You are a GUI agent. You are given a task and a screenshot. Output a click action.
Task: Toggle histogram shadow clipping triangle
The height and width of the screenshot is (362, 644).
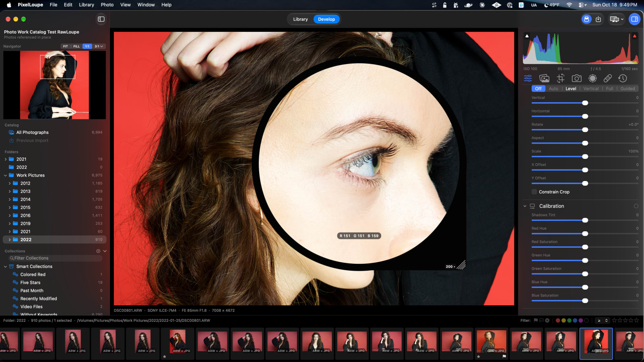click(527, 36)
